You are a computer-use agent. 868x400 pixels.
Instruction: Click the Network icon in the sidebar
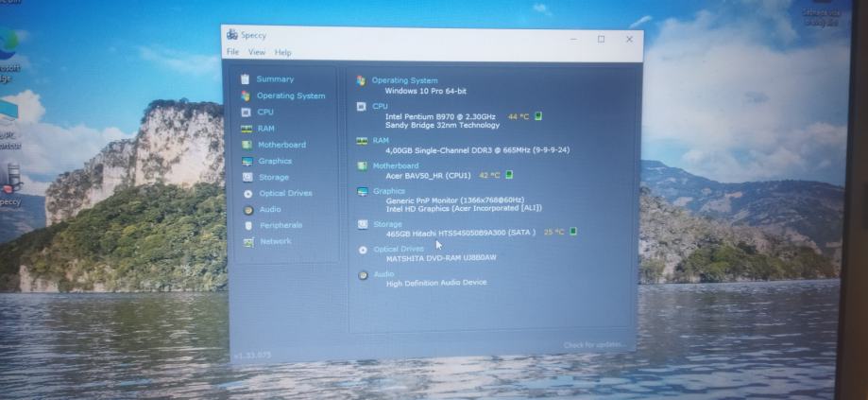pos(249,242)
